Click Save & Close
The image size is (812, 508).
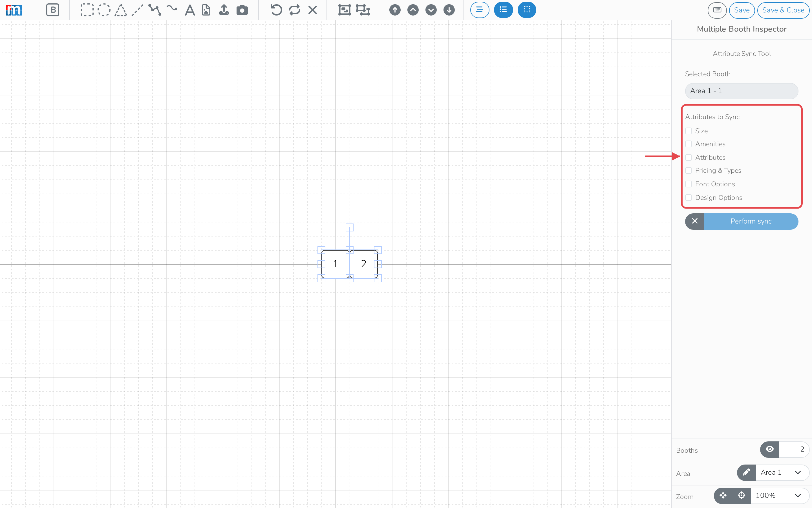[x=783, y=10]
